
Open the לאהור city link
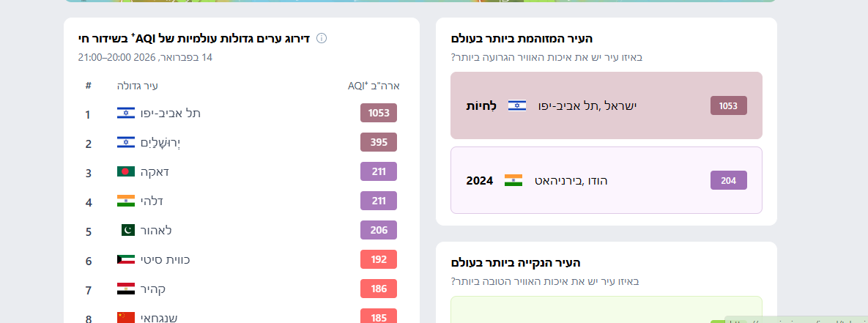pos(156,230)
